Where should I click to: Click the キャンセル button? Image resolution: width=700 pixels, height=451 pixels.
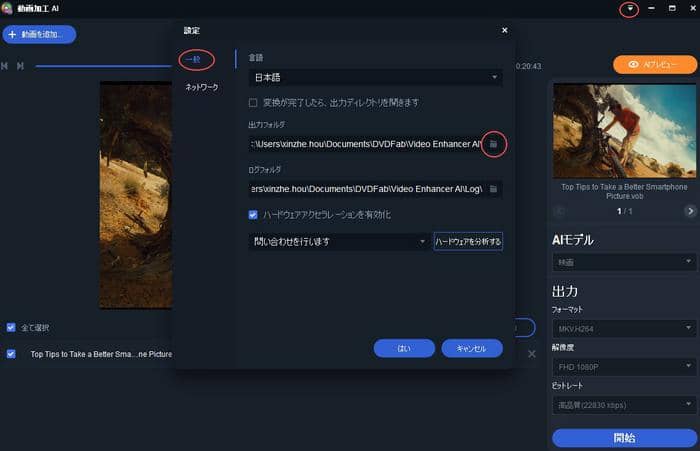click(x=472, y=348)
